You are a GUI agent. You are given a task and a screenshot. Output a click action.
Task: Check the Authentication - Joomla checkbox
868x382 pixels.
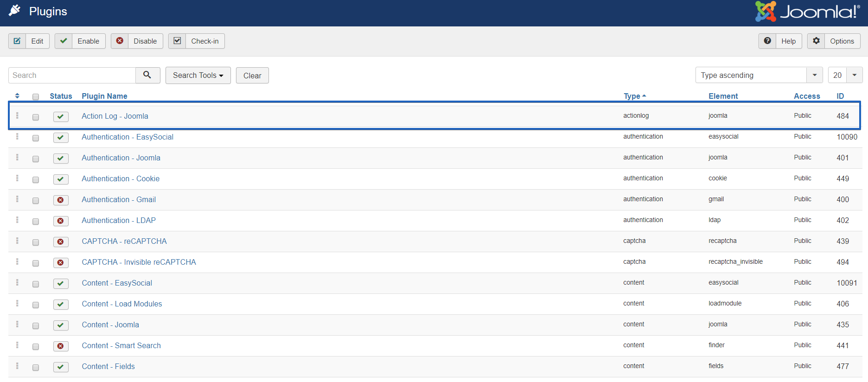[x=36, y=159]
